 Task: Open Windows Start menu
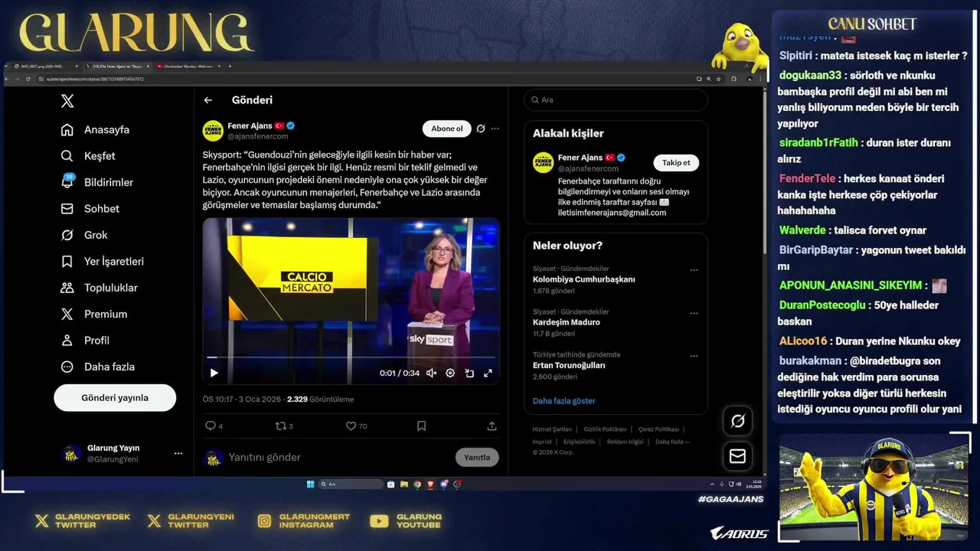pyautogui.click(x=310, y=484)
